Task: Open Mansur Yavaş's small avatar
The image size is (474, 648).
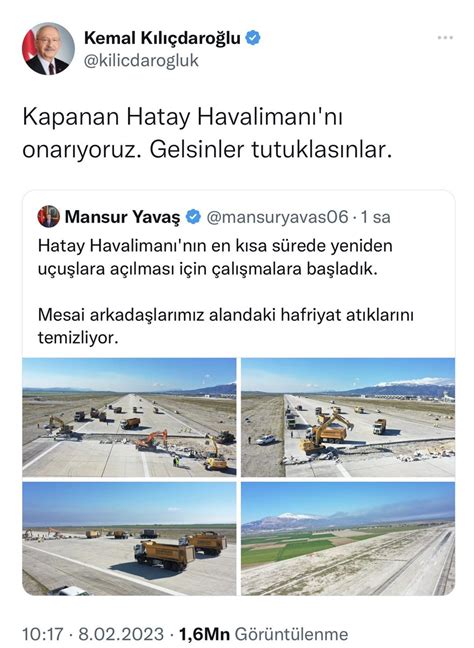Action: [49, 217]
